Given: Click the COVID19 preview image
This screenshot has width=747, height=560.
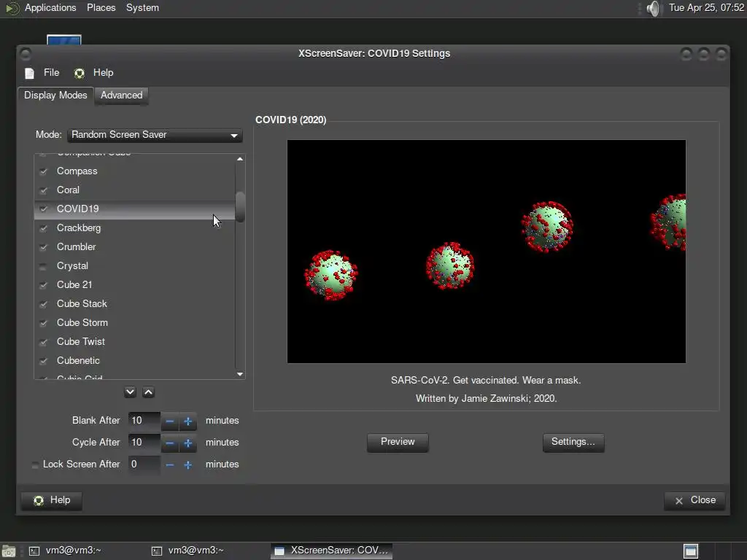Looking at the screenshot, I should pos(487,252).
